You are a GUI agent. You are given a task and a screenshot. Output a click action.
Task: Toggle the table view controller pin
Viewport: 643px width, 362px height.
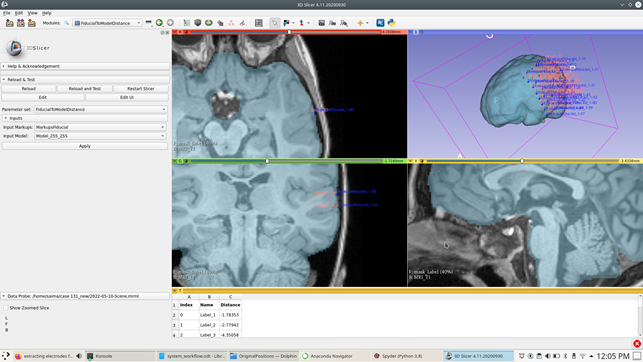pyautogui.click(x=174, y=291)
